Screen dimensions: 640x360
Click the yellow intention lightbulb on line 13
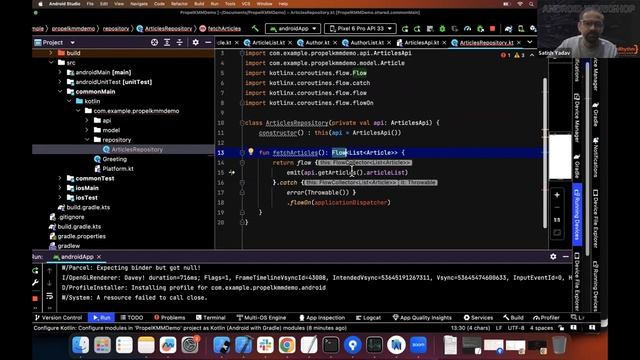251,152
